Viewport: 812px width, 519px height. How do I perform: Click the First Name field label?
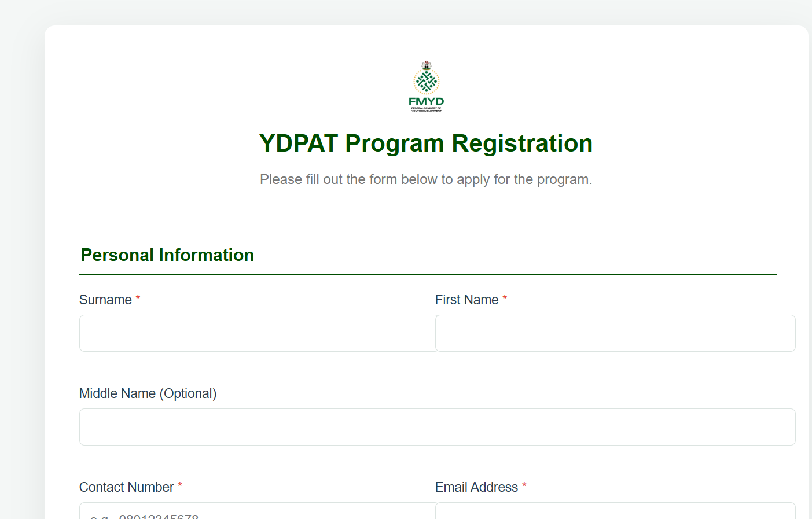(466, 300)
